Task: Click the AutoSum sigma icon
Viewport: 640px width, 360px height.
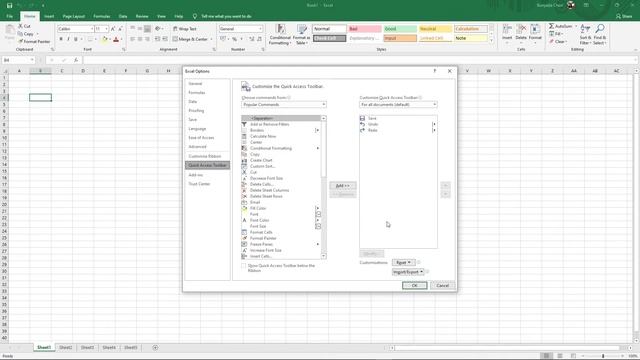Action: point(551,26)
